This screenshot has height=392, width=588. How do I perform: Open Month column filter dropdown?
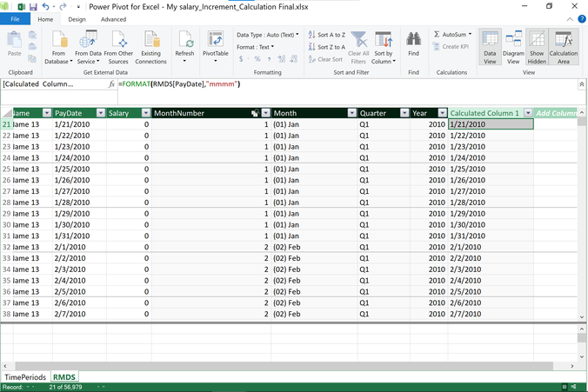tap(352, 113)
